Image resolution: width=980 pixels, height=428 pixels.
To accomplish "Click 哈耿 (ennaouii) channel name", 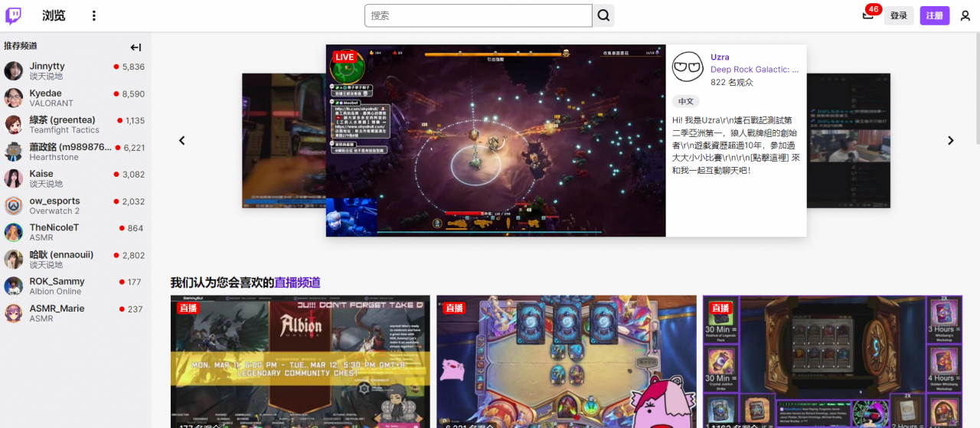I will tap(61, 255).
